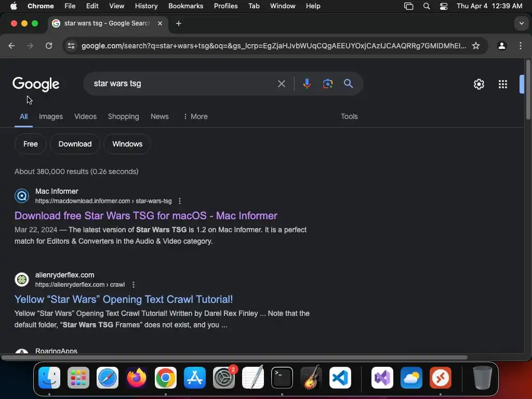Image resolution: width=532 pixels, height=399 pixels.
Task: Click the Chrome forward arrow
Action: 30,46
